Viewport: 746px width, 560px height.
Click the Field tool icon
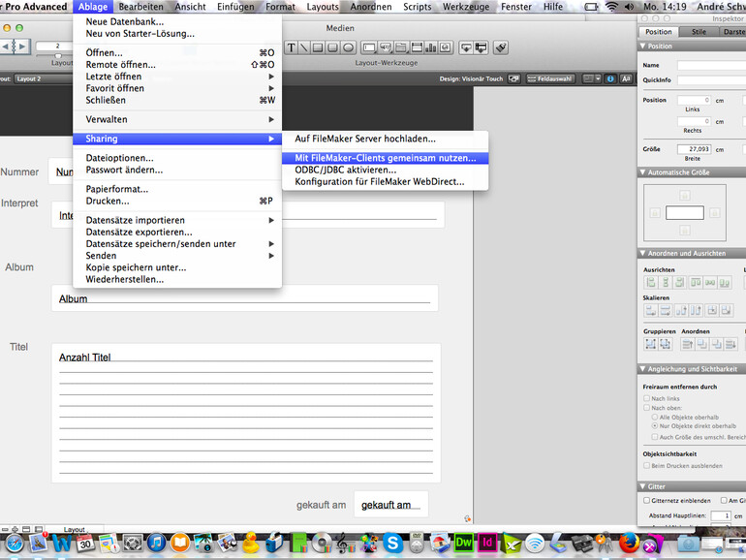pyautogui.click(x=466, y=47)
